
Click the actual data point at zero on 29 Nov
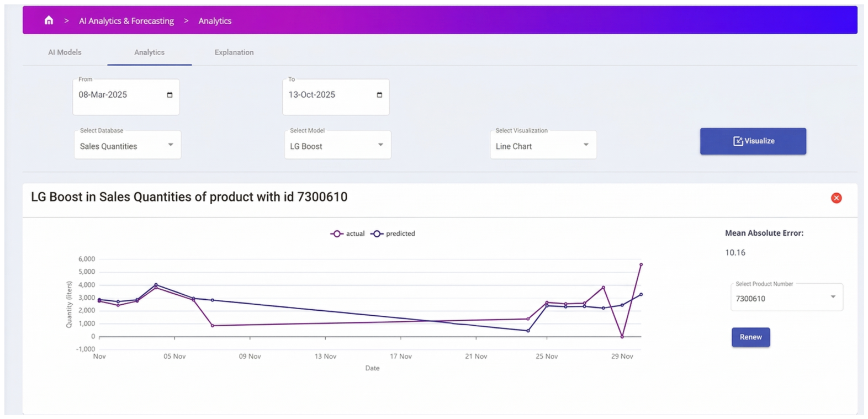pyautogui.click(x=622, y=337)
